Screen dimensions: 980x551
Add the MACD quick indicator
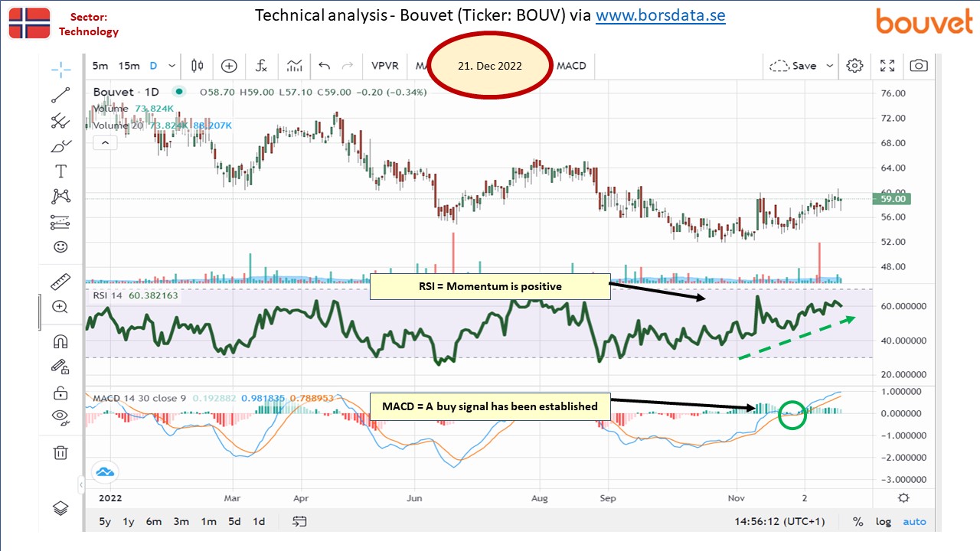tap(571, 66)
